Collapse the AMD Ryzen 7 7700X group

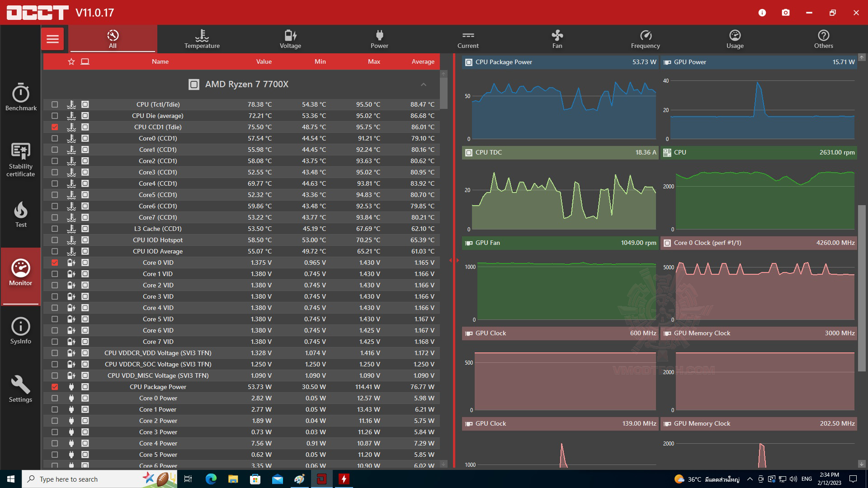click(x=423, y=84)
